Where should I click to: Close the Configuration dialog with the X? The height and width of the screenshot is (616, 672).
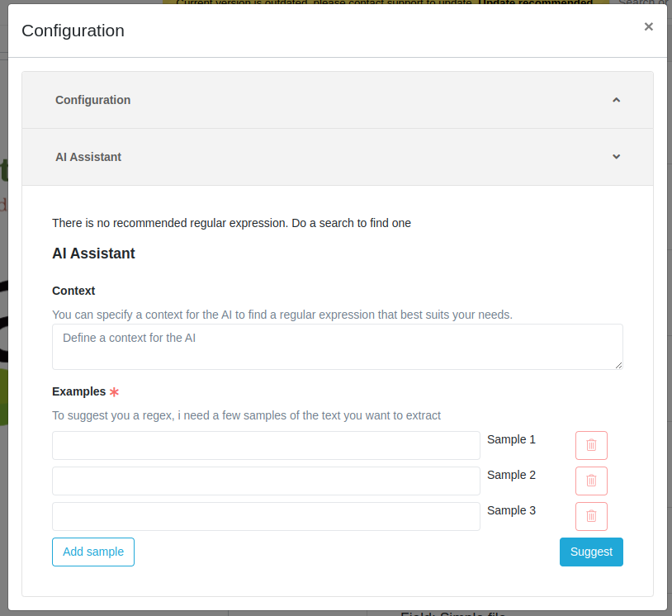point(648,27)
